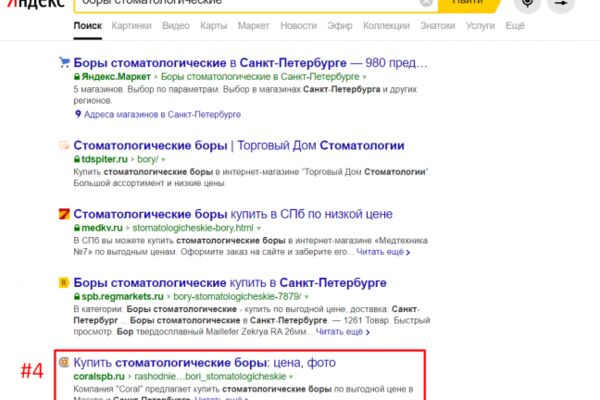Open search settings sliders icon
Screen dimensions: 600x400
pyautogui.click(x=561, y=4)
